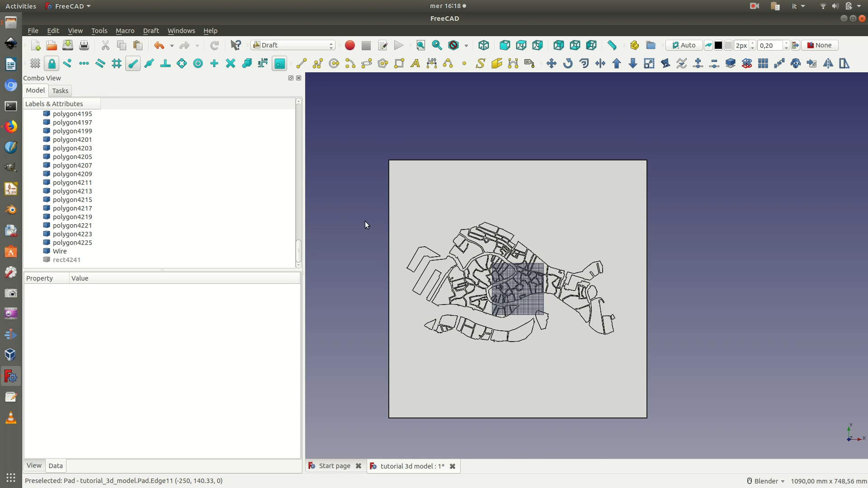Viewport: 868px width, 488px height.
Task: Click the Mirror tool icon
Action: click(828, 64)
